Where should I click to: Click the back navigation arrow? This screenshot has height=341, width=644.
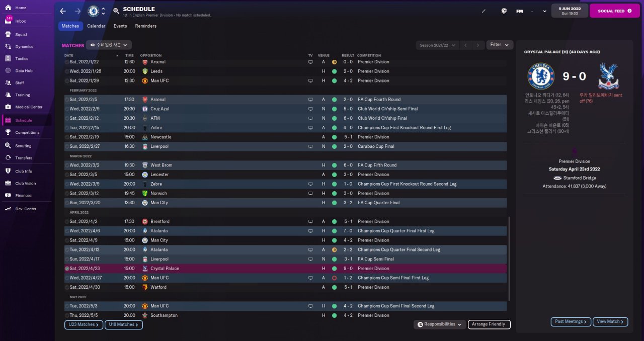[x=63, y=11]
